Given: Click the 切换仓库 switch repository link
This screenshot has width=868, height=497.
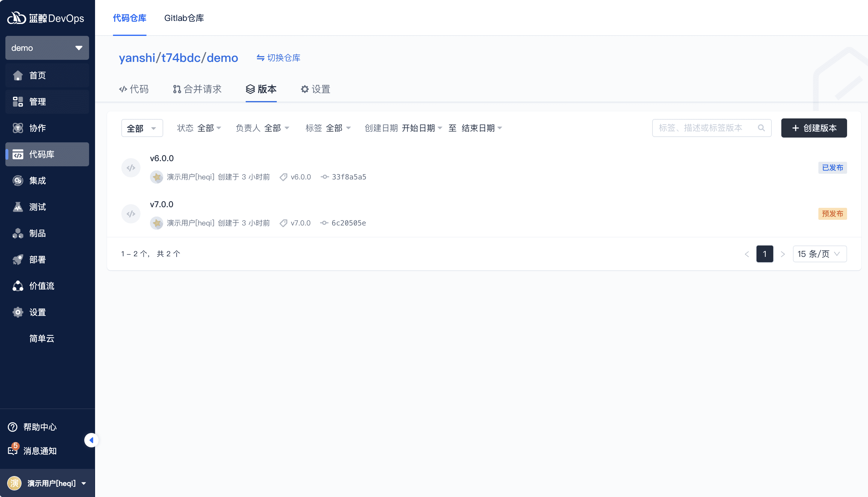Looking at the screenshot, I should (x=278, y=58).
